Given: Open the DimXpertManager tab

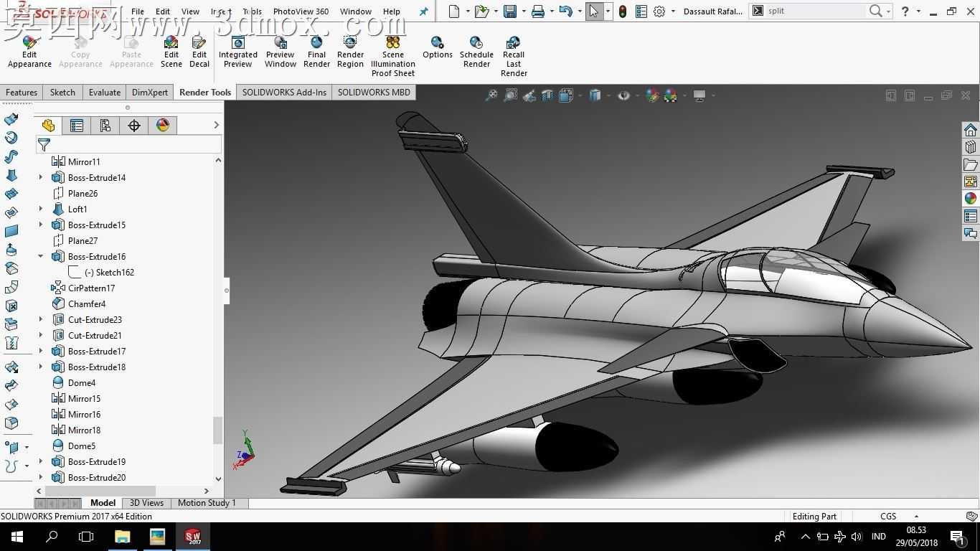Looking at the screenshot, I should point(134,126).
